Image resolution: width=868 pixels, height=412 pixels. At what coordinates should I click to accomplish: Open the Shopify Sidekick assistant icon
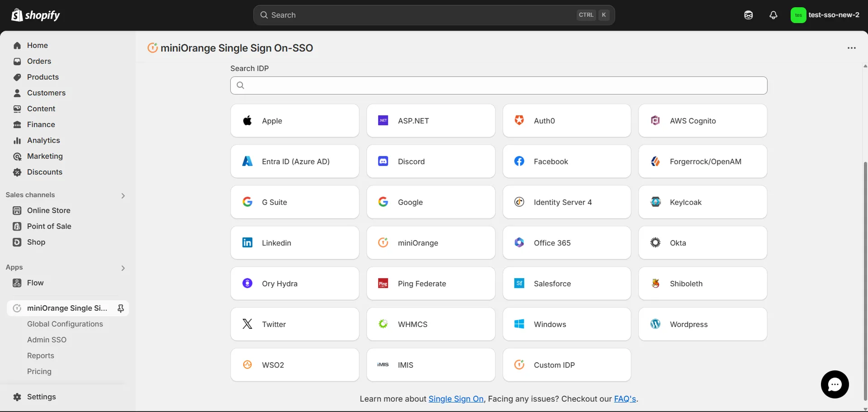(748, 15)
